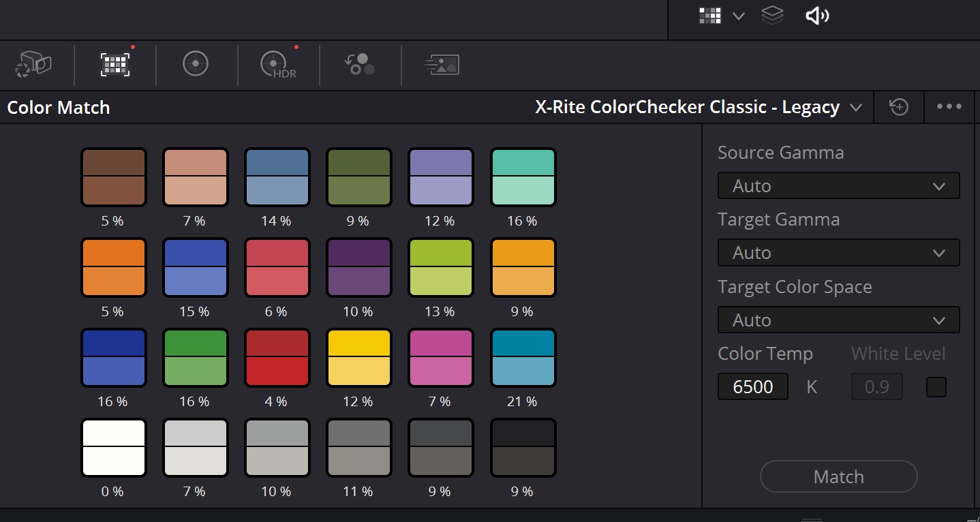
Task: Open the X-Rite ColorChecker Classic chart dropdown
Action: point(699,107)
